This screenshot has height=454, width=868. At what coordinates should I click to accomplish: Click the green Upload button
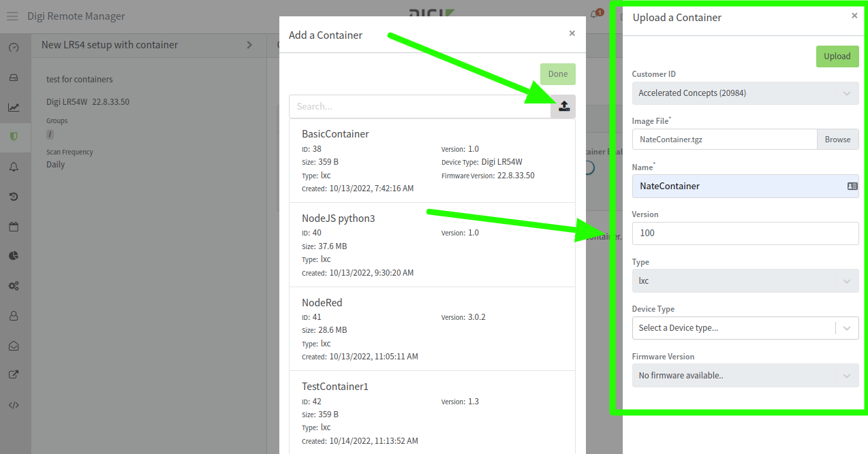(x=837, y=56)
